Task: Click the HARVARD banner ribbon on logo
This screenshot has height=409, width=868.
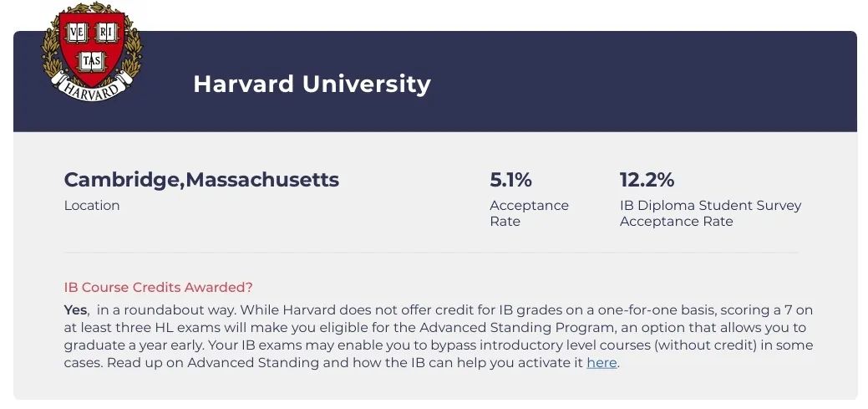Action: tap(91, 88)
